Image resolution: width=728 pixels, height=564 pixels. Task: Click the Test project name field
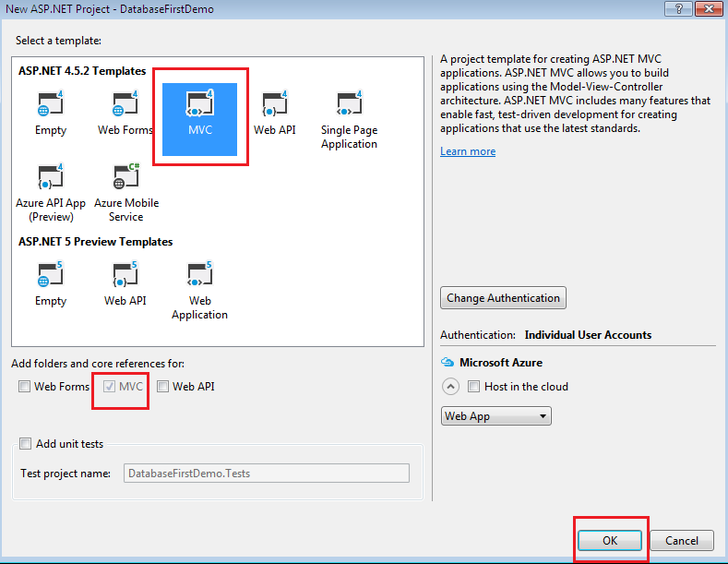267,474
